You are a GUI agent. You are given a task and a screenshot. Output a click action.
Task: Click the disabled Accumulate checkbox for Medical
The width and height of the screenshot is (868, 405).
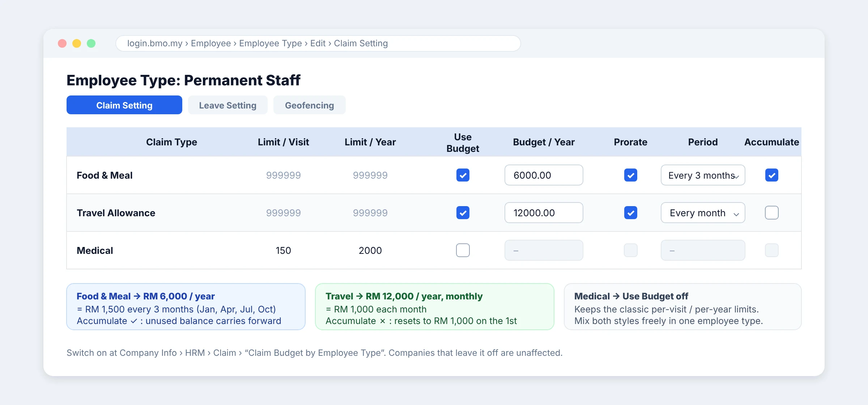771,250
